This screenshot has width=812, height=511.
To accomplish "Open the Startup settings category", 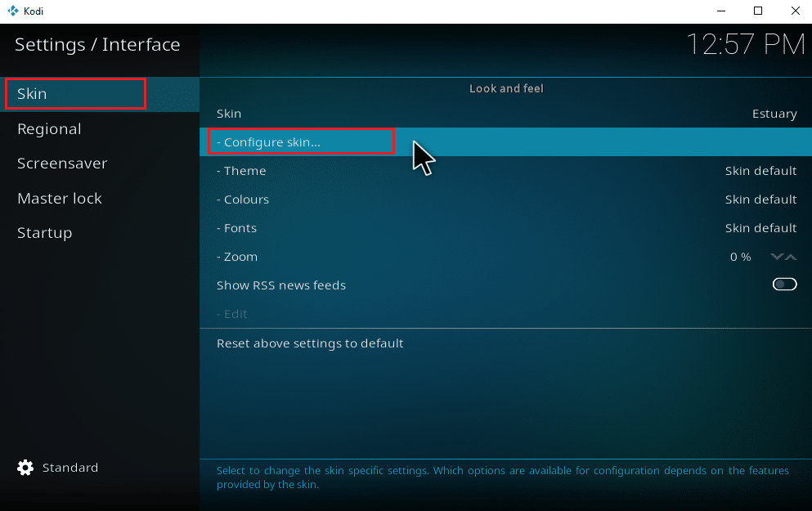I will click(x=100, y=233).
